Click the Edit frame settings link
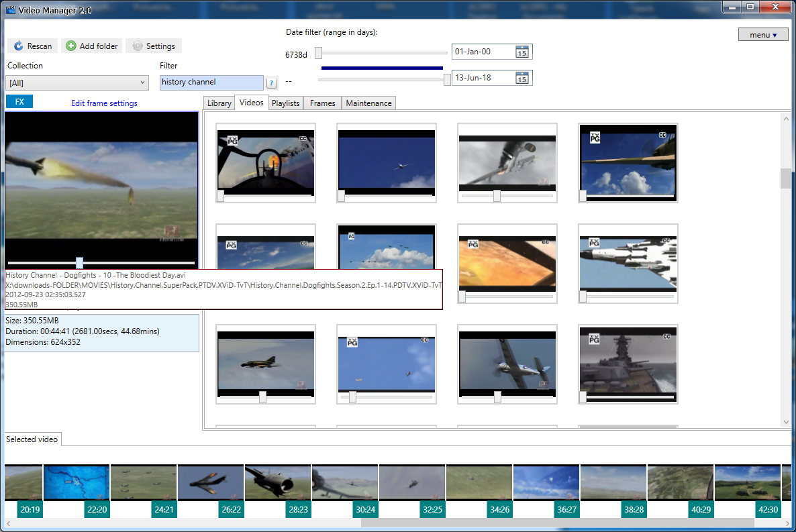The width and height of the screenshot is (796, 532). tap(103, 103)
